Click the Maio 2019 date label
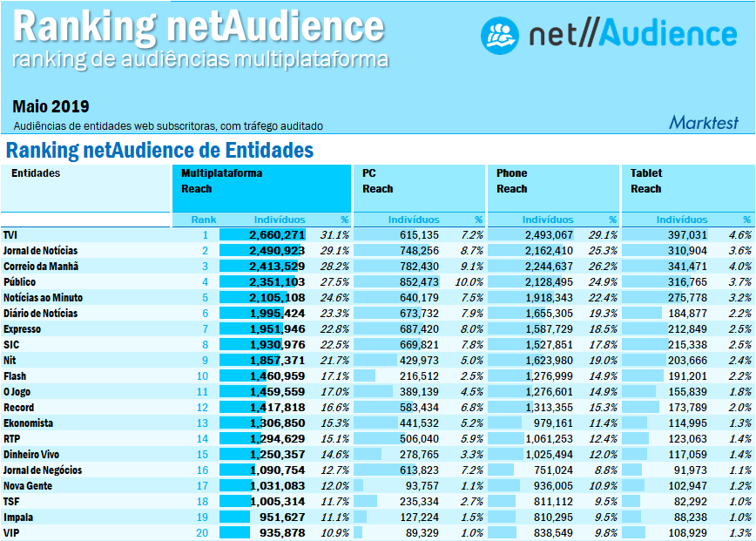Screen dimensions: 756x541 coord(51,107)
